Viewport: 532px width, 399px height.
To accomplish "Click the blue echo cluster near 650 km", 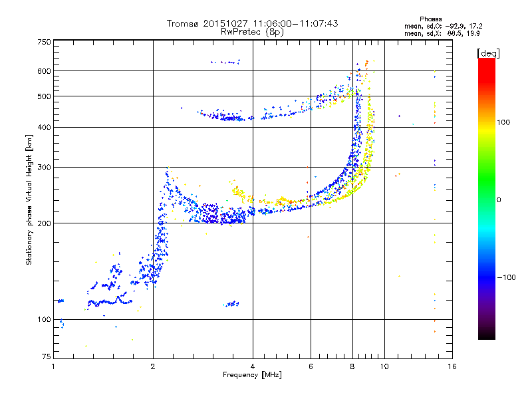I will click(225, 62).
